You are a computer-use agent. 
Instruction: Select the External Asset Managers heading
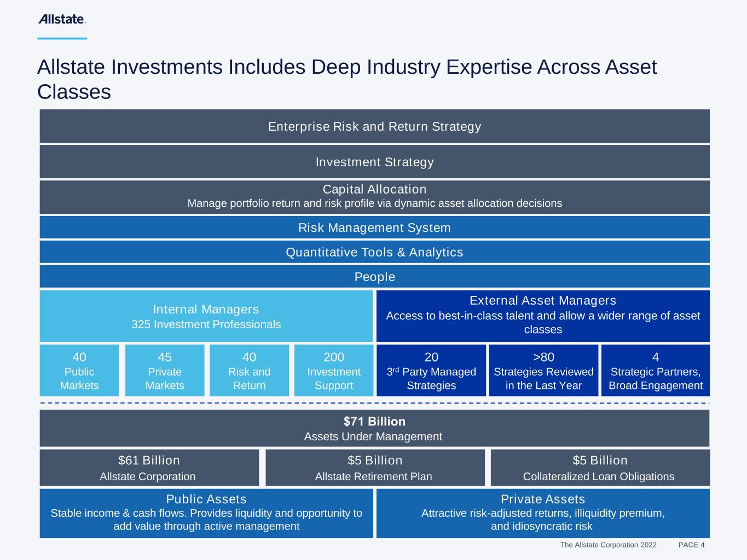click(543, 301)
